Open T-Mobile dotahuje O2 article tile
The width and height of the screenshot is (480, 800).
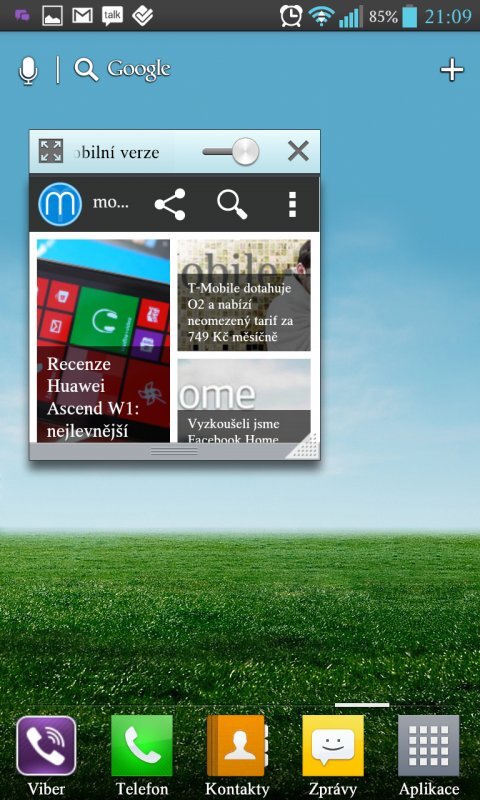244,295
